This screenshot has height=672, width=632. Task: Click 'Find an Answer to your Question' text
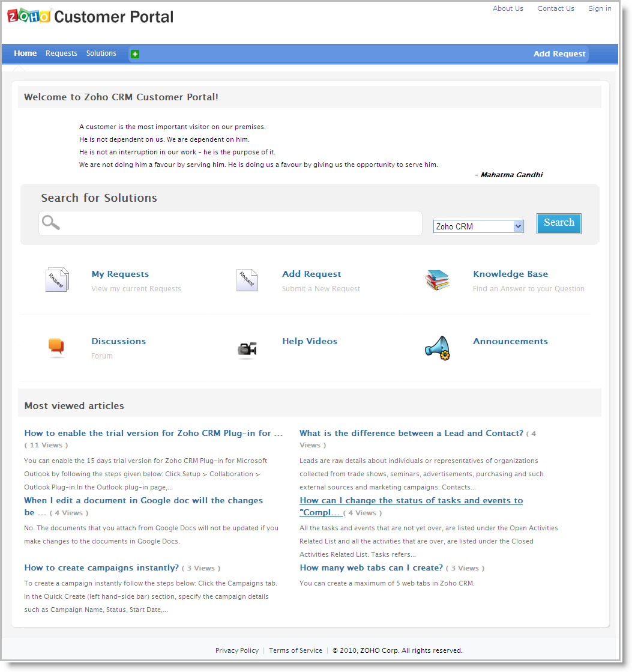coord(528,289)
